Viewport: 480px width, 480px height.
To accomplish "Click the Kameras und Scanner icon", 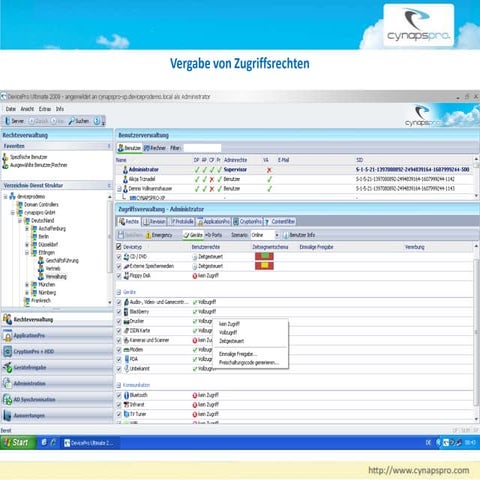I will point(126,340).
